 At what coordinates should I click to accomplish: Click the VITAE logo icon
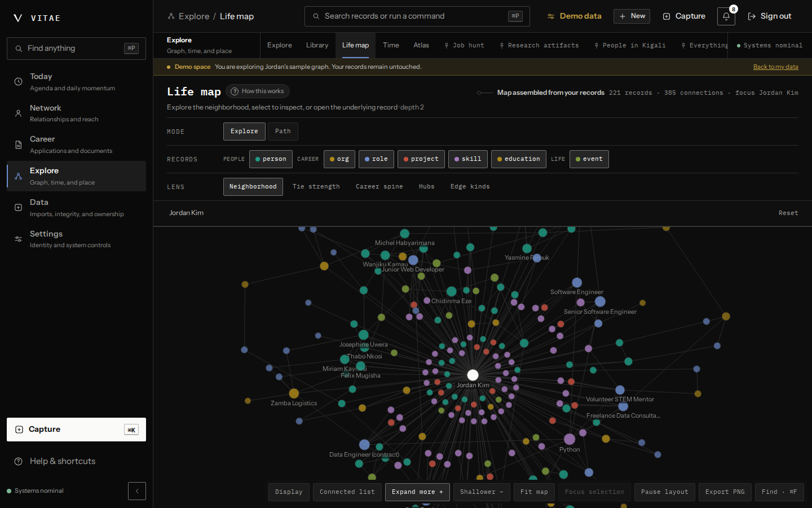click(x=18, y=18)
